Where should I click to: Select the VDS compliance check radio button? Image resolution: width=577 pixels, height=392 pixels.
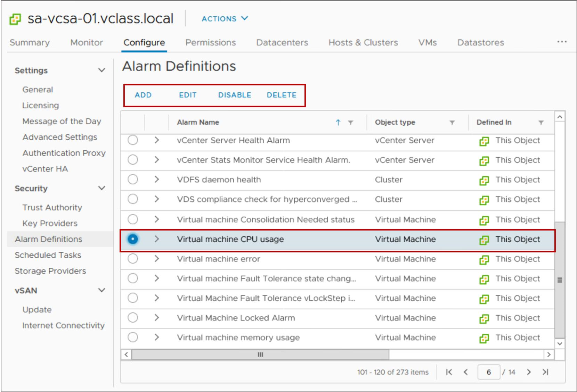(x=133, y=199)
